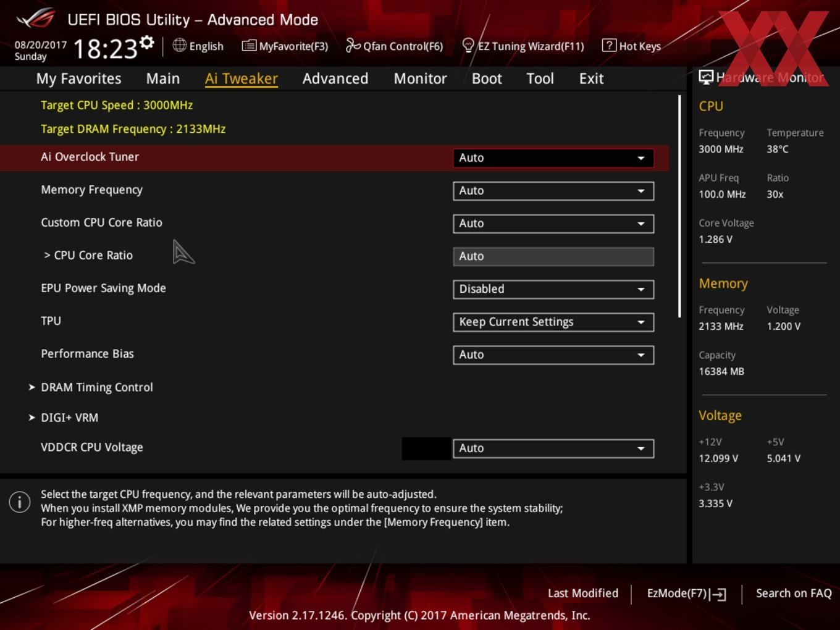This screenshot has width=840, height=630.
Task: Open the Performance Bias dropdown
Action: (x=553, y=355)
